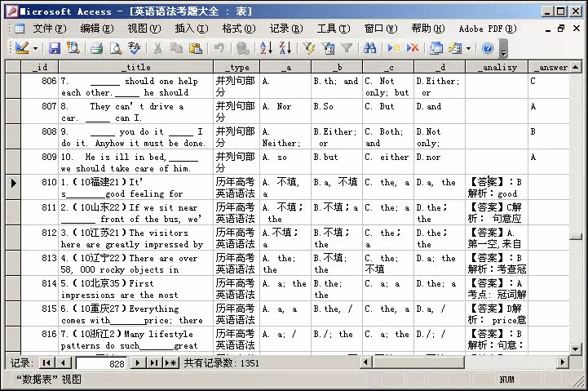Apply Filter By Selection icon

tap(308, 48)
